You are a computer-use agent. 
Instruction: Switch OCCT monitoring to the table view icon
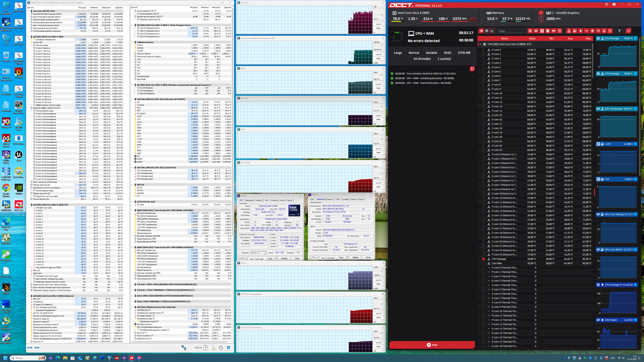(x=486, y=31)
